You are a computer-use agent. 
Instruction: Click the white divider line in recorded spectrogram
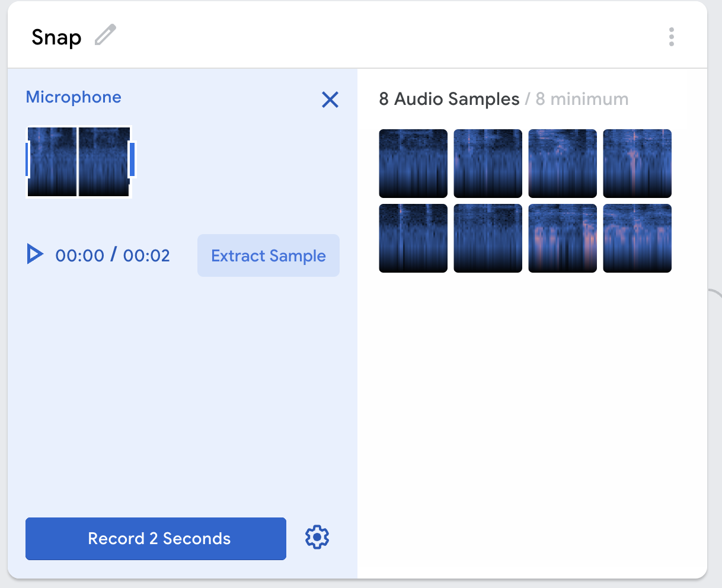click(78, 161)
